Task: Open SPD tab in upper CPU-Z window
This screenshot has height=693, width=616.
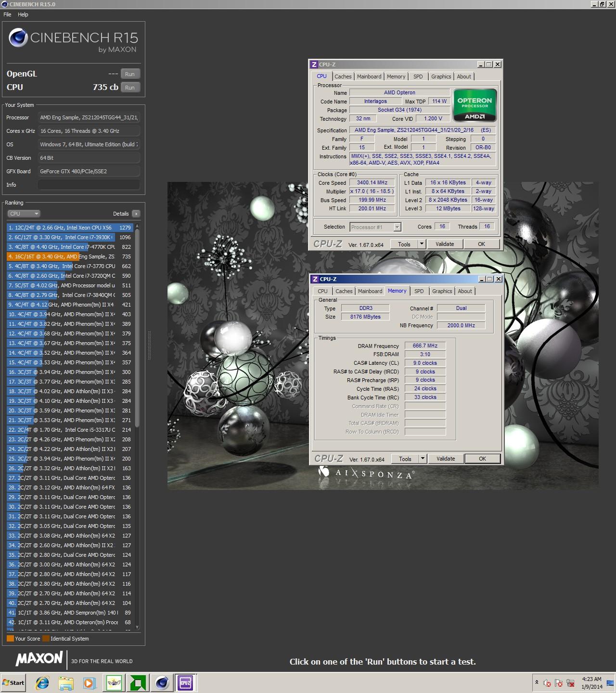Action: click(x=418, y=77)
